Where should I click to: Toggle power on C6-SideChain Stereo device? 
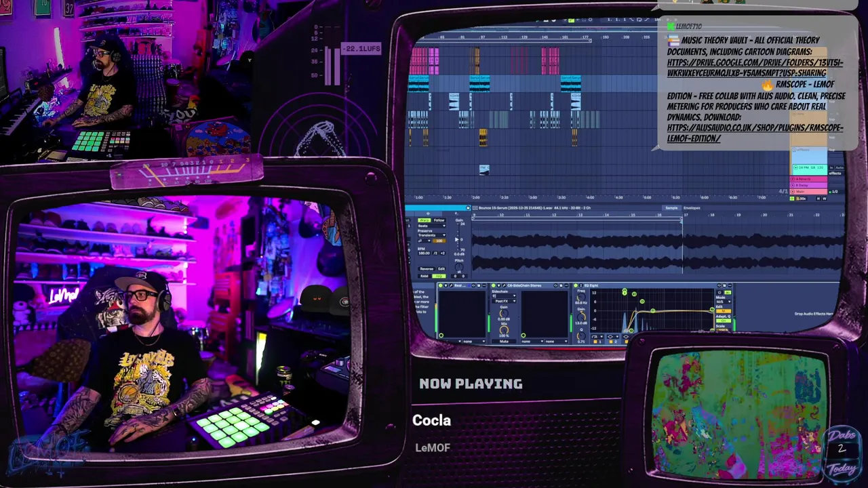[x=493, y=285]
